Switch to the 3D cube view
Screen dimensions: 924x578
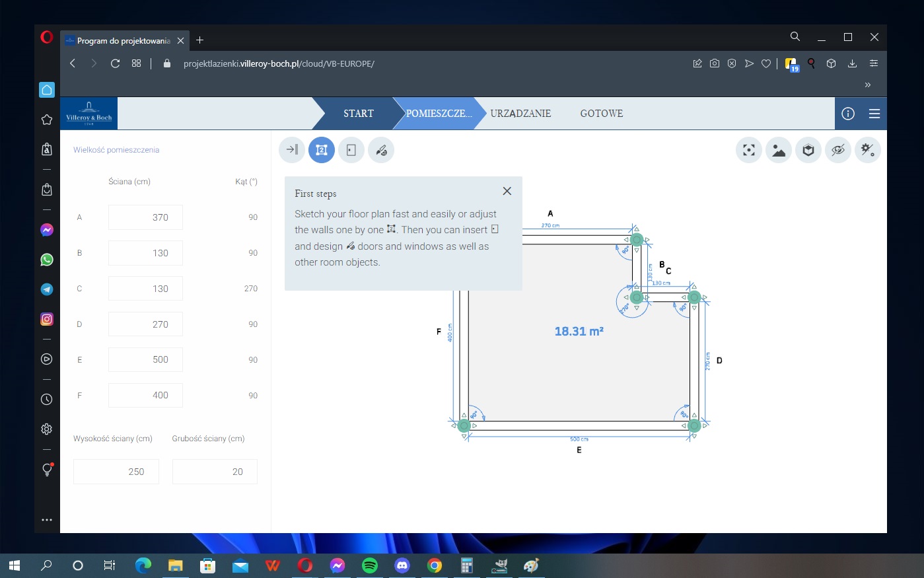808,150
